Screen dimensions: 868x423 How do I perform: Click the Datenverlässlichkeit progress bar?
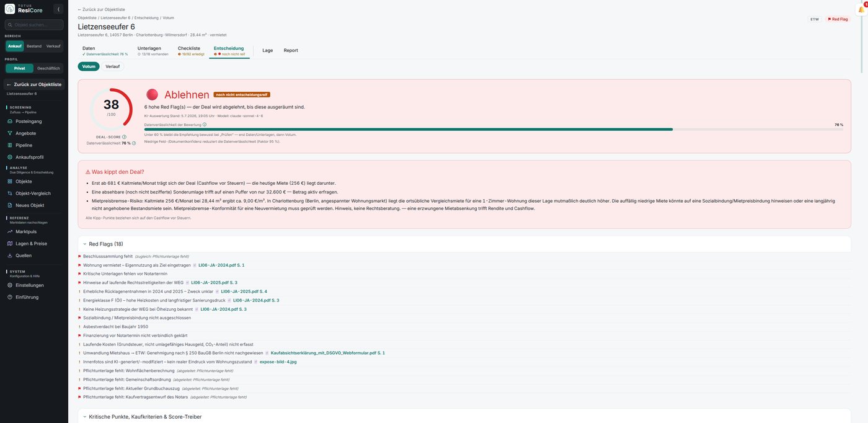pyautogui.click(x=494, y=130)
